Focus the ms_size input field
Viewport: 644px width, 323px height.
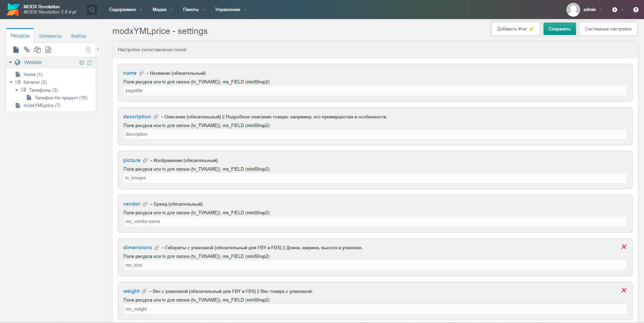[x=375, y=265]
